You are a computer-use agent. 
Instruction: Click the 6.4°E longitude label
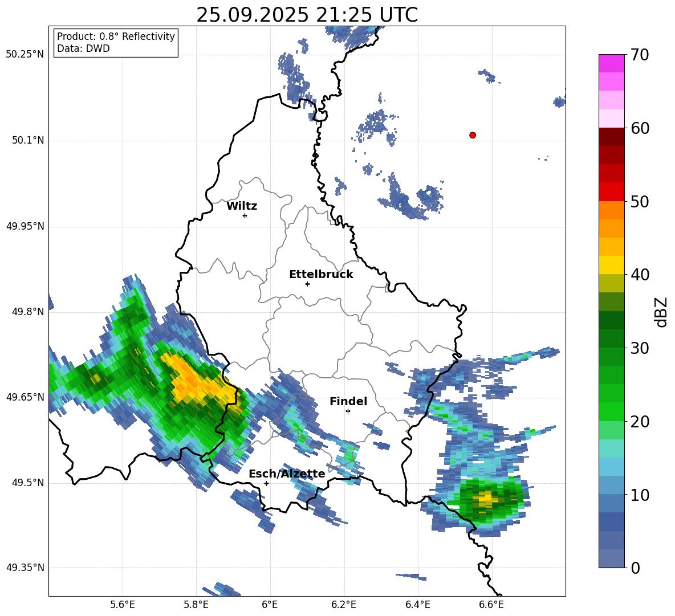[418, 605]
